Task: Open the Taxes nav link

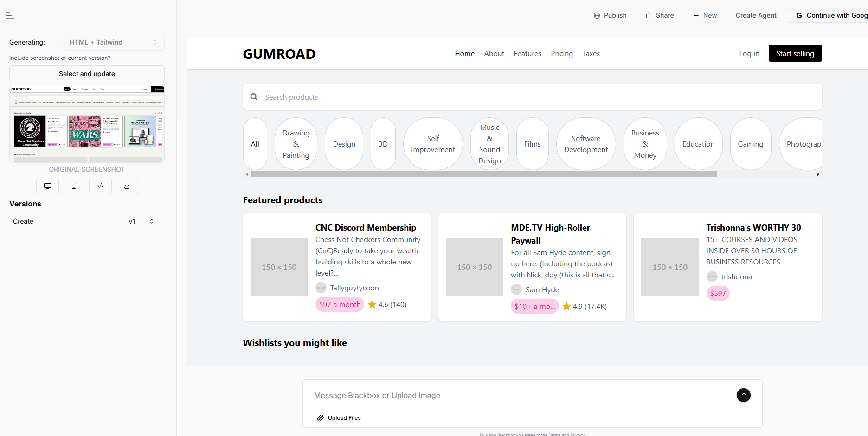Action: click(x=591, y=54)
